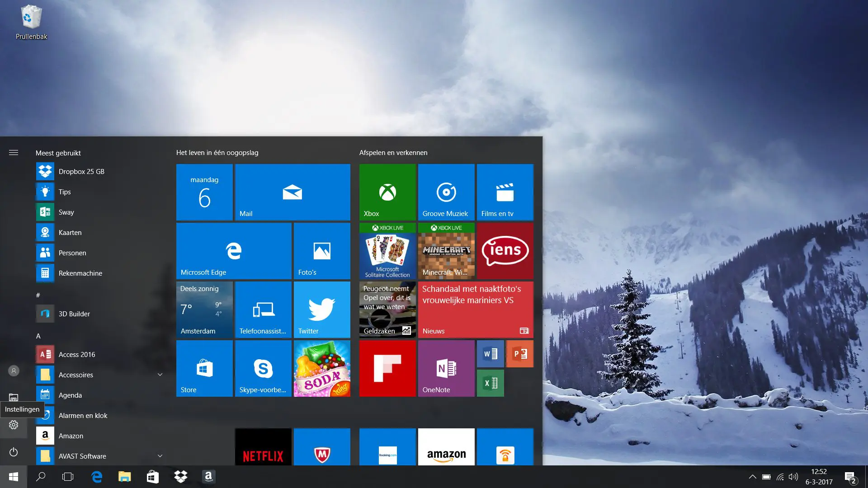This screenshot has height=488, width=868.
Task: Open the OneNote tile
Action: 446,368
